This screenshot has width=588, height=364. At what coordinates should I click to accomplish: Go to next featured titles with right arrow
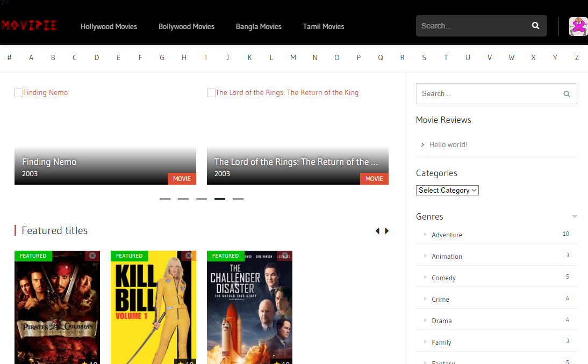point(386,231)
